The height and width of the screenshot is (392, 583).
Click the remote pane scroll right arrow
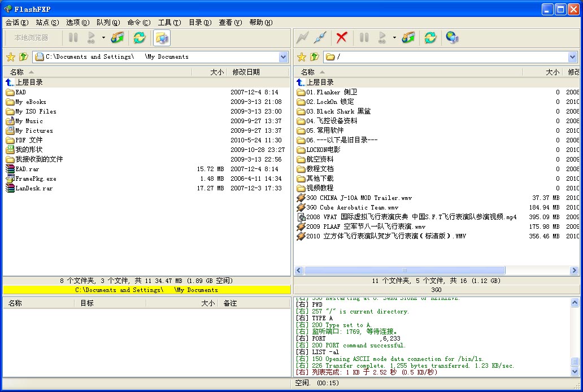[x=575, y=271]
